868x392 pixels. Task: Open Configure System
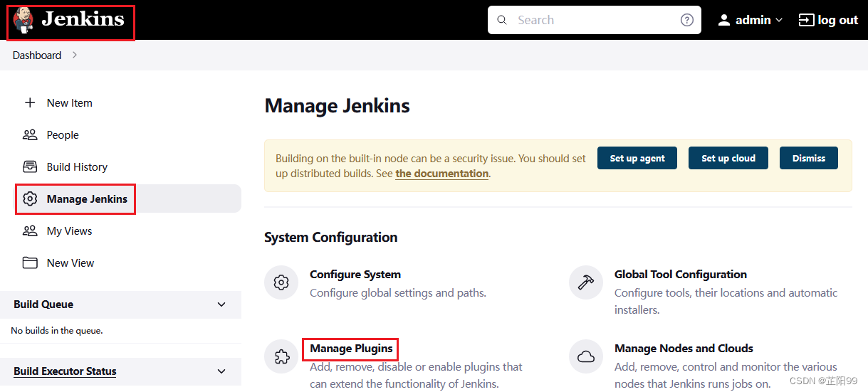coord(355,274)
